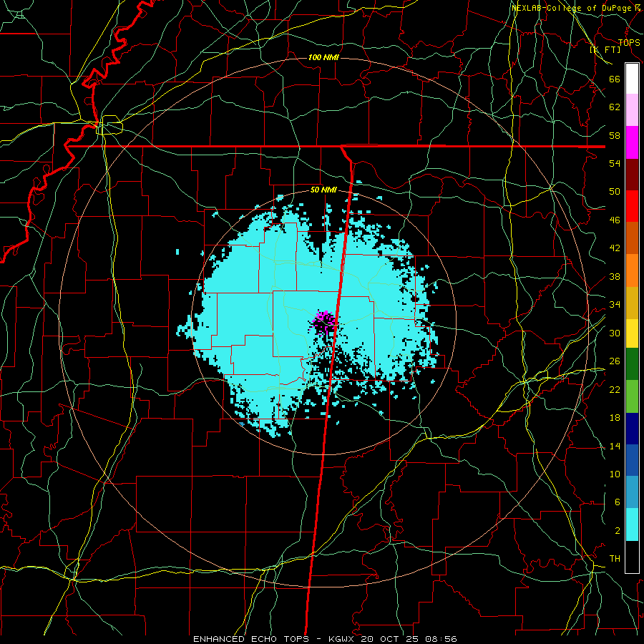Screen dimensions: 644x644
Task: Click the 22 legend value
Action: click(x=615, y=390)
